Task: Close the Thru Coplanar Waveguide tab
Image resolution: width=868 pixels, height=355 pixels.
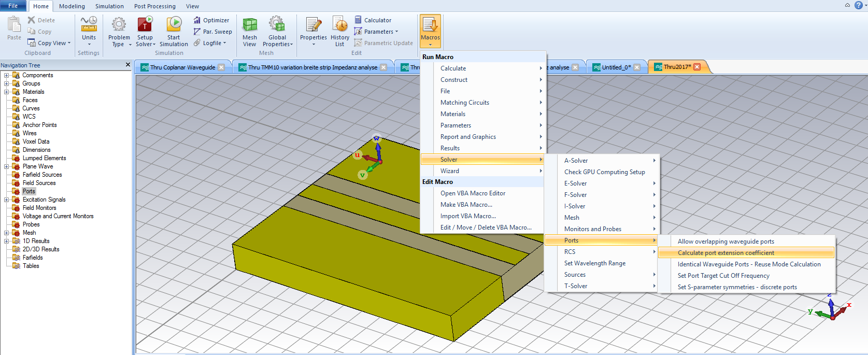Action: tap(221, 67)
